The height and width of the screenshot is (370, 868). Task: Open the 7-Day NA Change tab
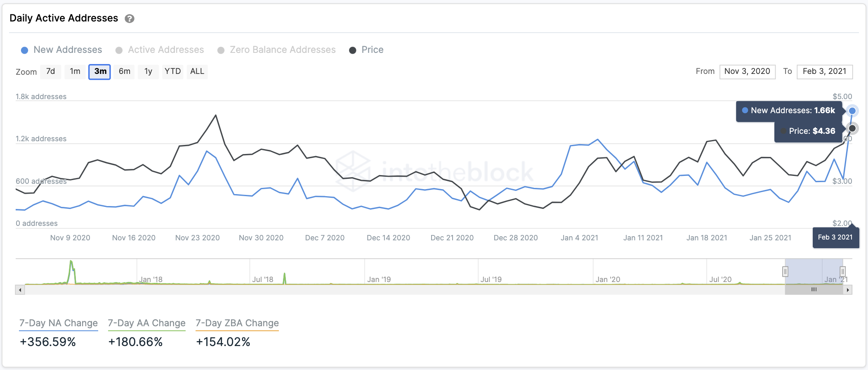tap(59, 323)
